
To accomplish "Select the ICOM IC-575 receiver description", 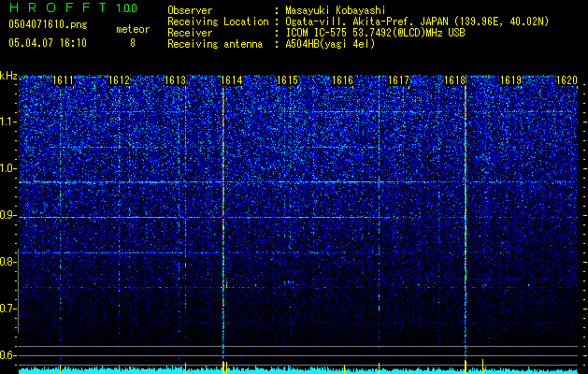I will [x=375, y=33].
